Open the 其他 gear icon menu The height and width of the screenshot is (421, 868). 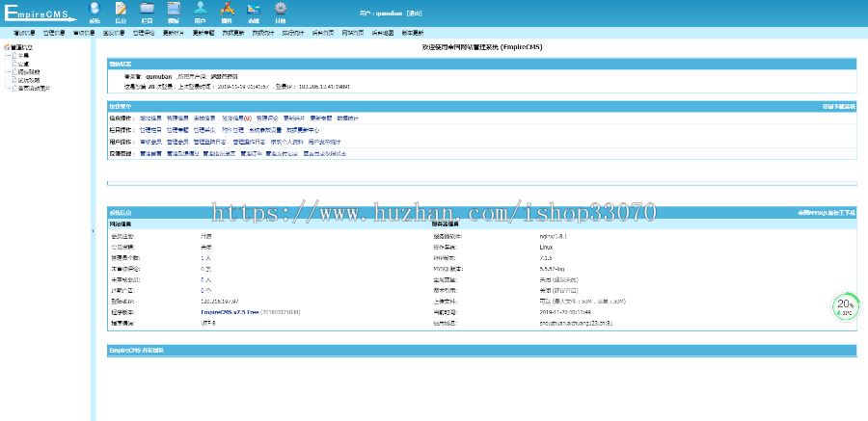click(x=280, y=12)
